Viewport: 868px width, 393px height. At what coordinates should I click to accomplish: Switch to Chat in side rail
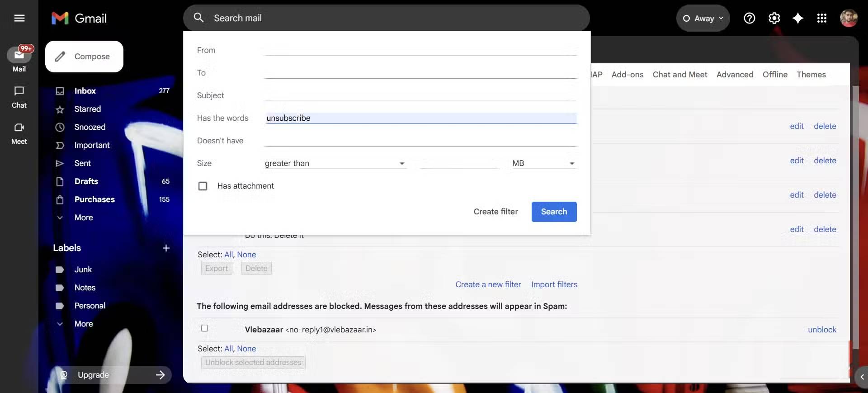19,97
